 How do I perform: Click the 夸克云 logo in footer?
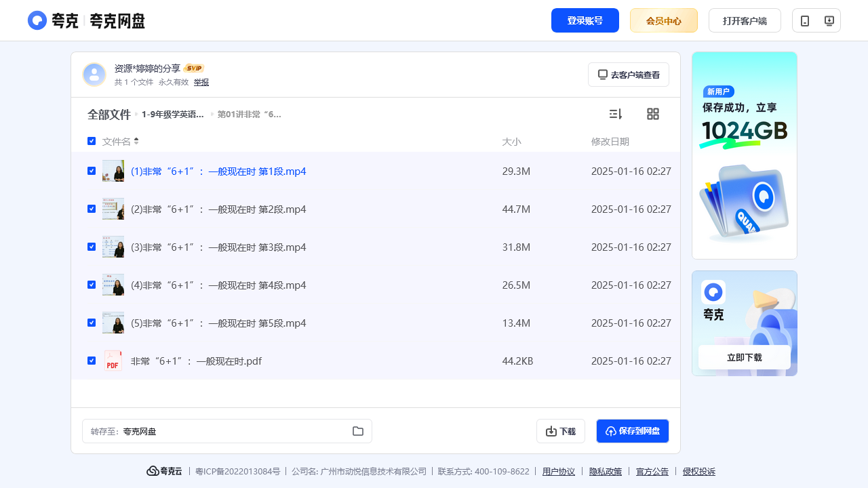164,471
